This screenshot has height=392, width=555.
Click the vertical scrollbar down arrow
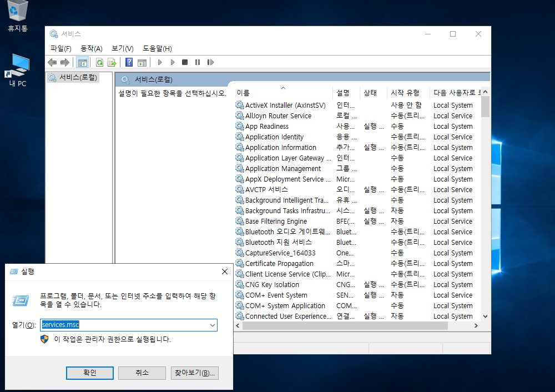(485, 316)
